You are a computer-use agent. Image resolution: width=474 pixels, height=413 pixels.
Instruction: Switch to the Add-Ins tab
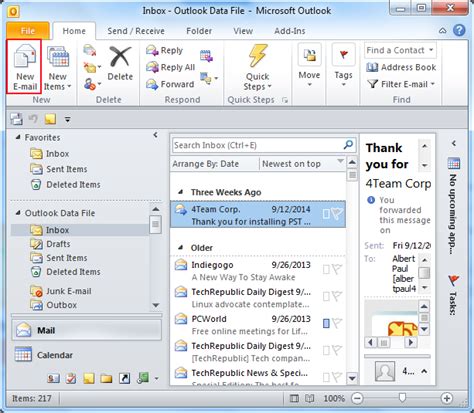coord(290,31)
